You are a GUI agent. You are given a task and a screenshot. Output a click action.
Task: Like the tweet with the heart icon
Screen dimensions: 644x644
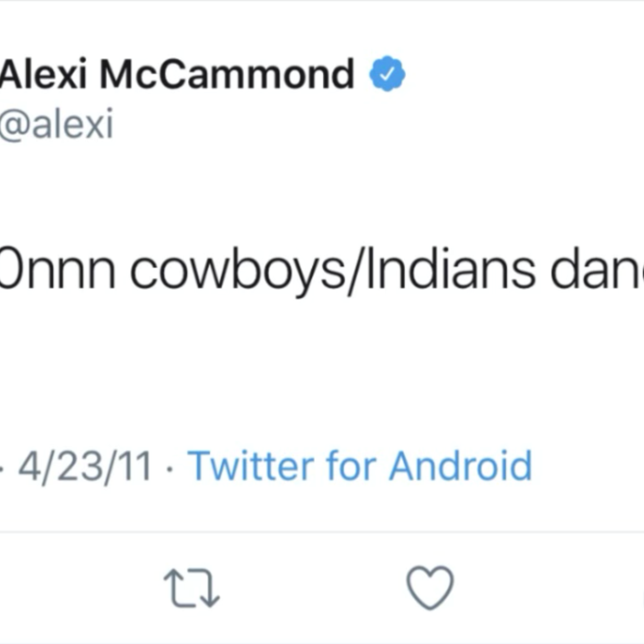click(x=430, y=587)
